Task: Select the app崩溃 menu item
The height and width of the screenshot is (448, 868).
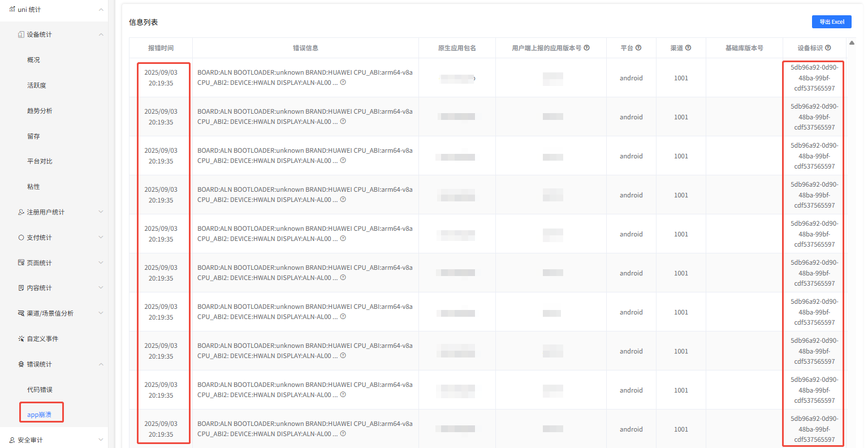Action: (x=40, y=415)
